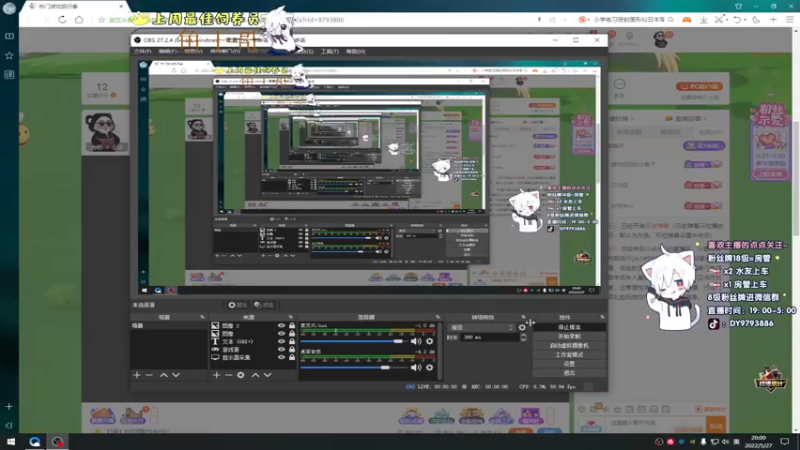This screenshot has height=450, width=800.
Task: Select the 显示器采集 source row
Action: coord(253,358)
